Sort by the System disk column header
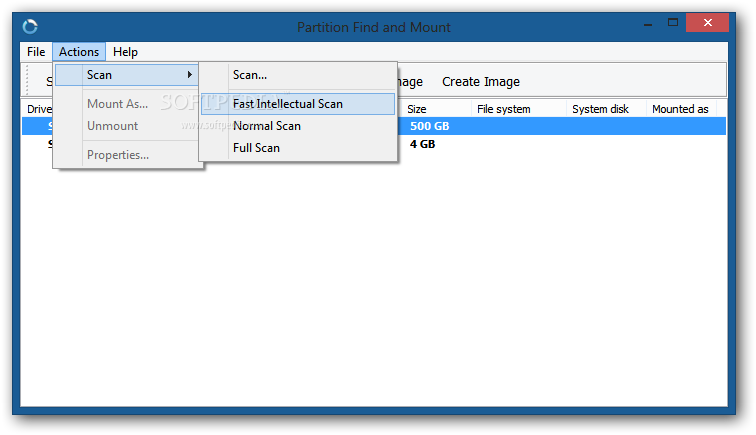756x435 pixels. (607, 109)
